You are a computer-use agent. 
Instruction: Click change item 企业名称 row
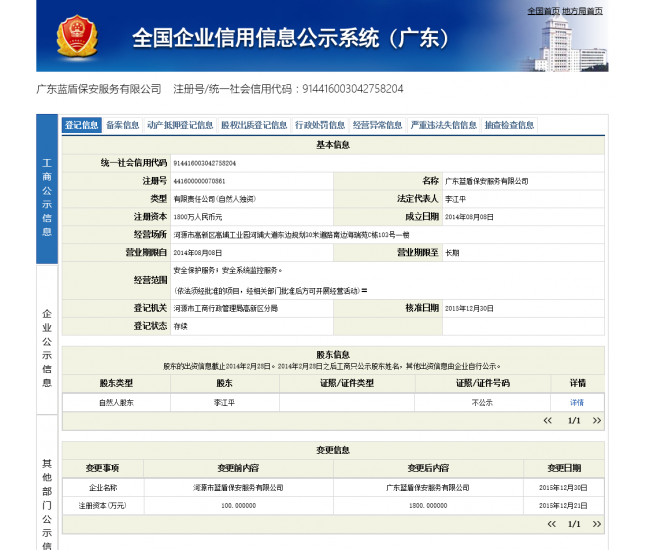(103, 488)
